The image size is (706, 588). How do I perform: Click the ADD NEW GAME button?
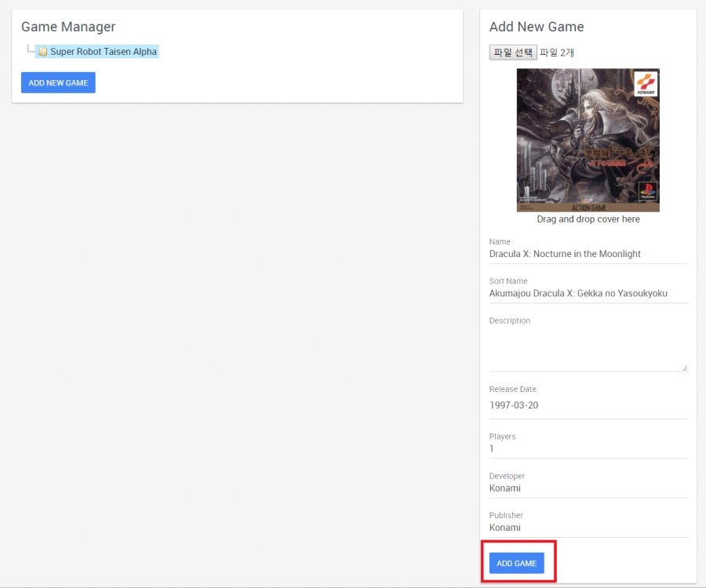pyautogui.click(x=58, y=83)
